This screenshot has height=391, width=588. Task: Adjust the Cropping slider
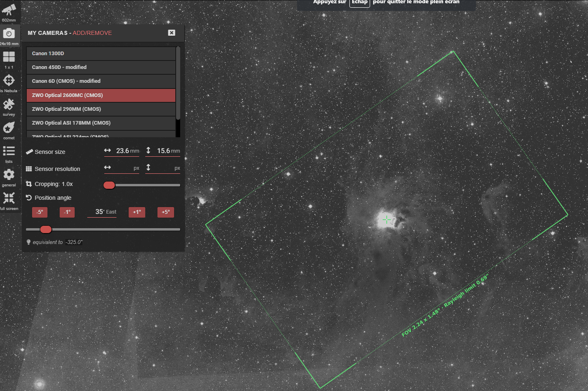pyautogui.click(x=109, y=185)
